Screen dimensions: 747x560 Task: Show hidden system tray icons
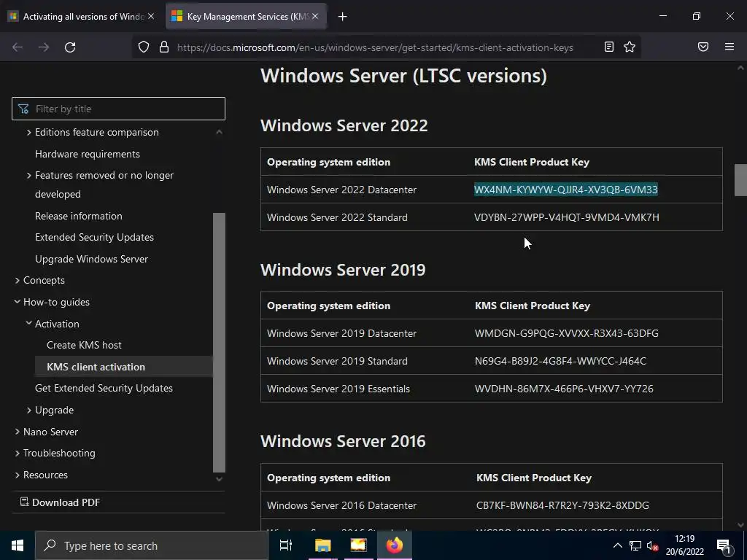pos(617,545)
